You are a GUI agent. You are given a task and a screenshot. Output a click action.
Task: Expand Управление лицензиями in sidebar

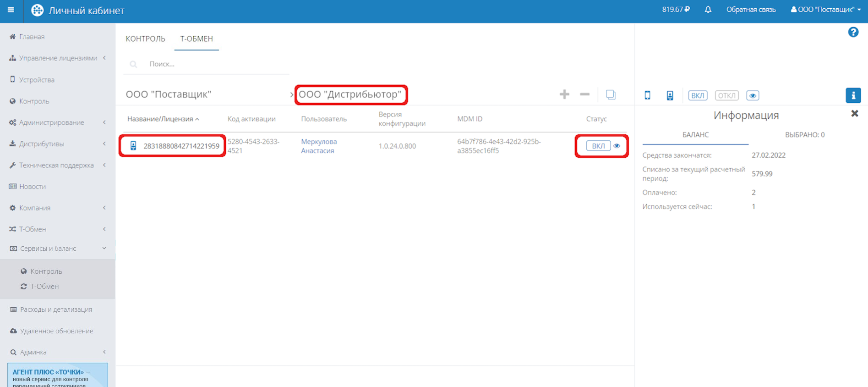[x=58, y=58]
